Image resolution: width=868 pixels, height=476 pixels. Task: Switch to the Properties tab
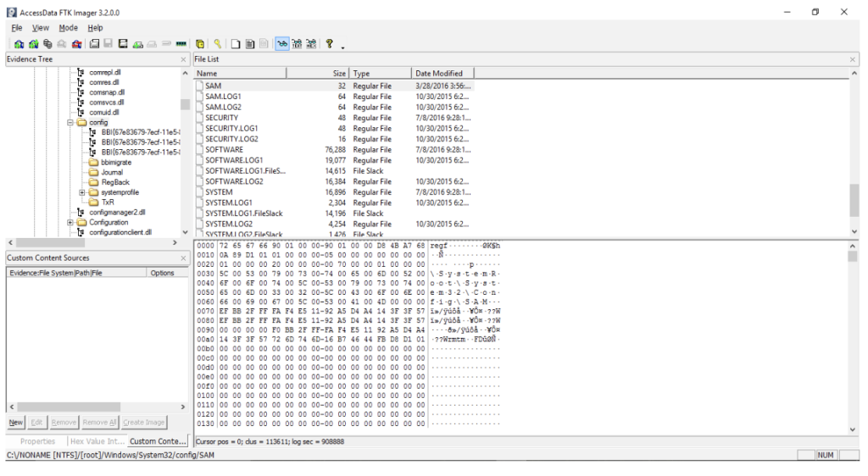[x=37, y=441]
